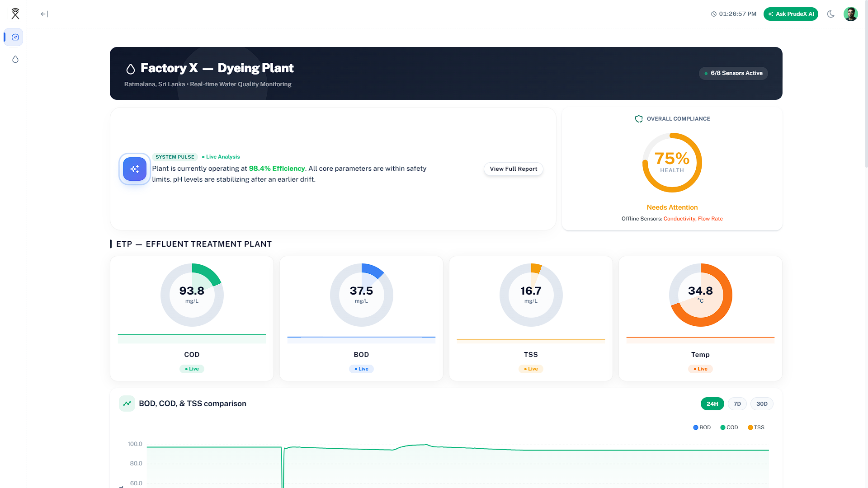
Task: Click the PrudeX logo at the top left
Action: point(15,14)
